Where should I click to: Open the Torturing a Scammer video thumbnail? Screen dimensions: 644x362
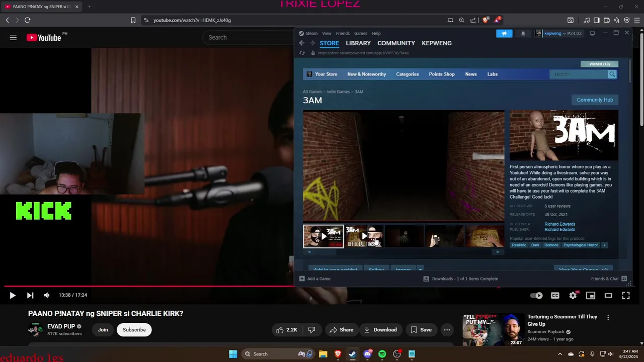click(x=493, y=330)
